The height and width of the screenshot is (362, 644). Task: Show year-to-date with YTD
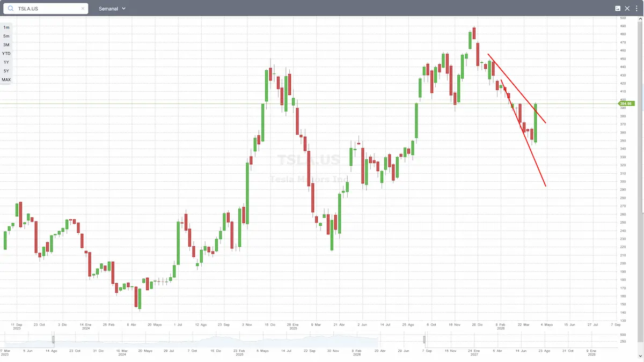(6, 54)
